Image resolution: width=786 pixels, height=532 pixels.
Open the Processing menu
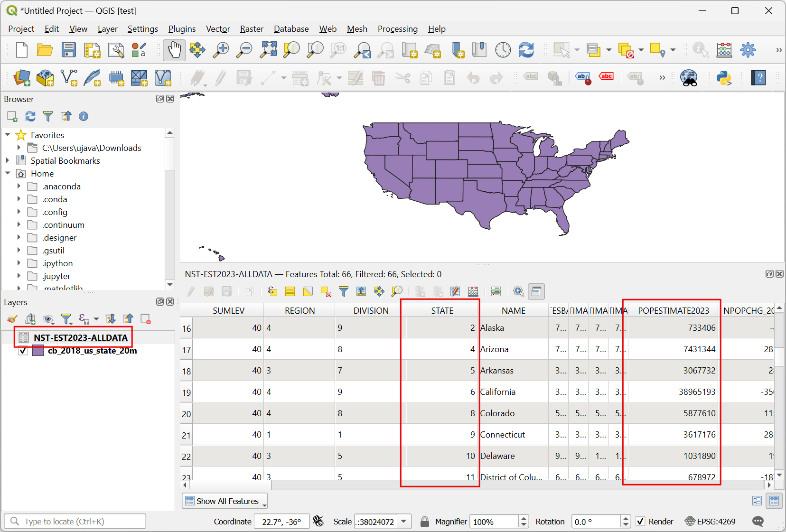397,29
